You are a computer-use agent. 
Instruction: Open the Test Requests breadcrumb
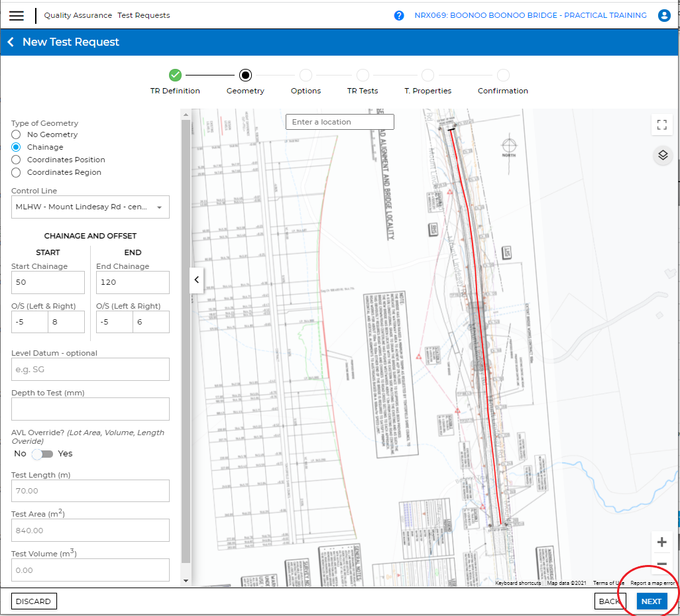[143, 15]
